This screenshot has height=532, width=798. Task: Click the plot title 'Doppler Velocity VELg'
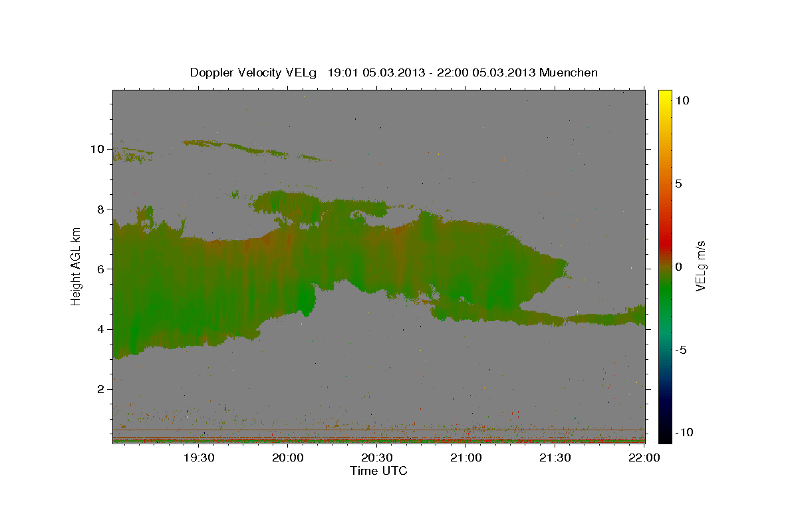pyautogui.click(x=253, y=72)
